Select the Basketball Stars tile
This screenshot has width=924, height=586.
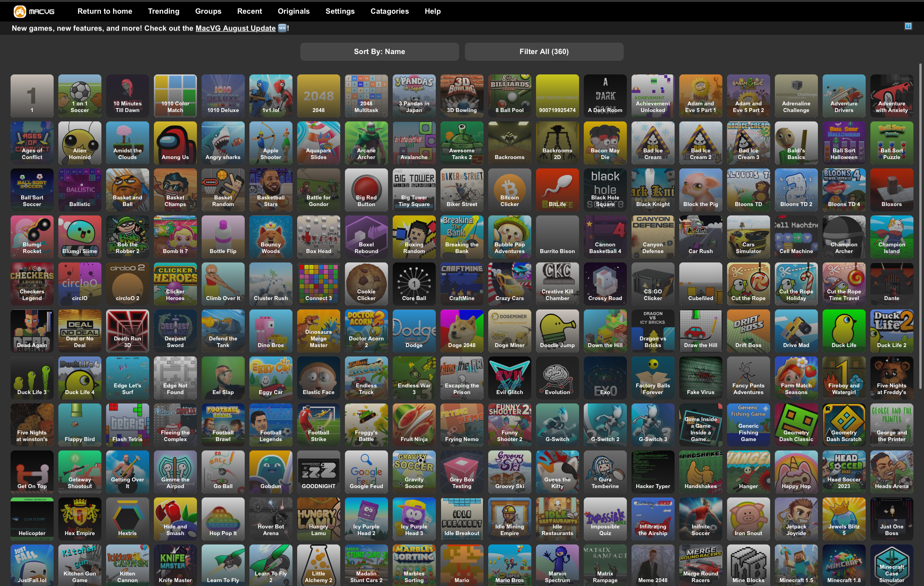coord(271,190)
